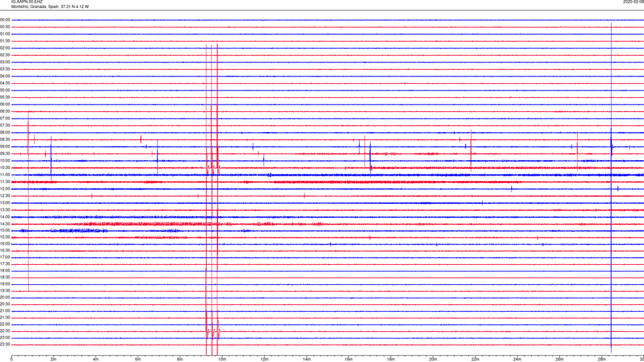
Task: Click the '03:30' time row label
Action: (5, 69)
